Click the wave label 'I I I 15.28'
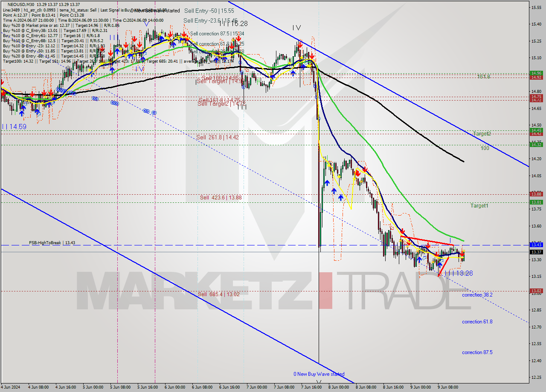This screenshot has width=546, height=392. pyautogui.click(x=233, y=24)
